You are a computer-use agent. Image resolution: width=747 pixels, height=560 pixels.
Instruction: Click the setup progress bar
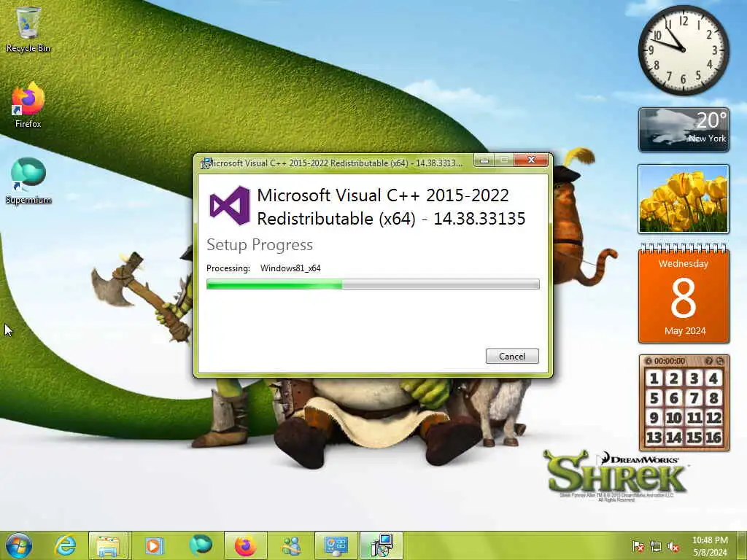pyautogui.click(x=373, y=284)
